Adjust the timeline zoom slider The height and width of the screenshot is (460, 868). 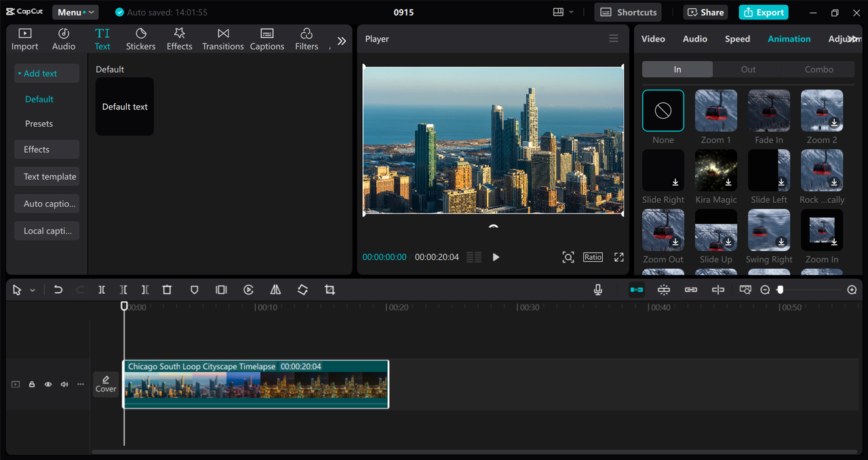781,290
